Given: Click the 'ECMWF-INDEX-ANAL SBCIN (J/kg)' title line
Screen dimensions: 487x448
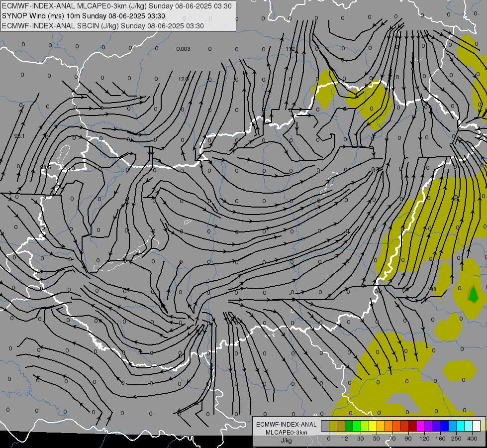Looking at the screenshot, I should [x=103, y=26].
